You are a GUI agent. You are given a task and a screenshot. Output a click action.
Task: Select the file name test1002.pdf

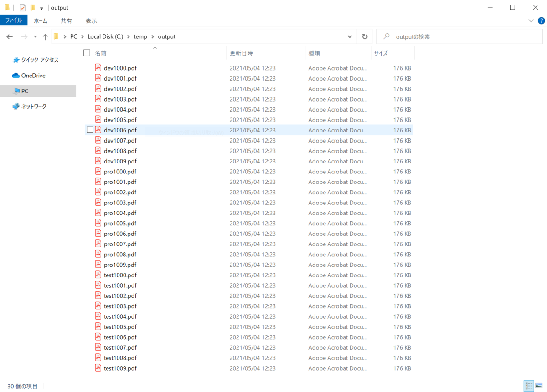(x=120, y=296)
